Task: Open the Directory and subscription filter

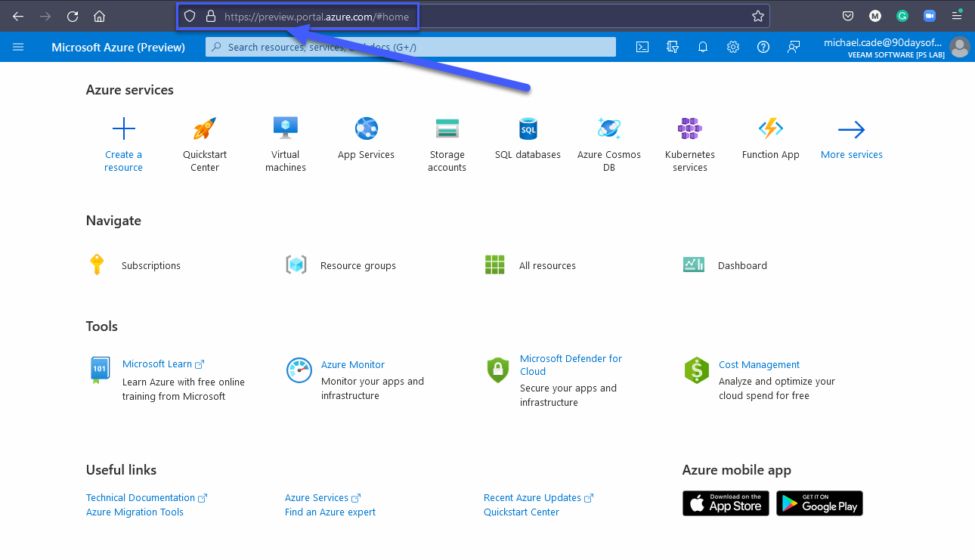Action: point(672,47)
